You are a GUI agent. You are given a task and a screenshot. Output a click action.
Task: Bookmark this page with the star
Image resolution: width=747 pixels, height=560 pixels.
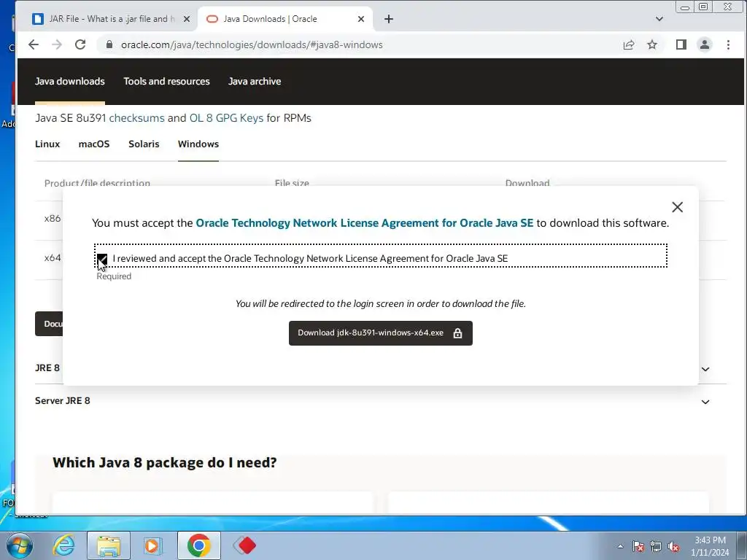click(652, 44)
